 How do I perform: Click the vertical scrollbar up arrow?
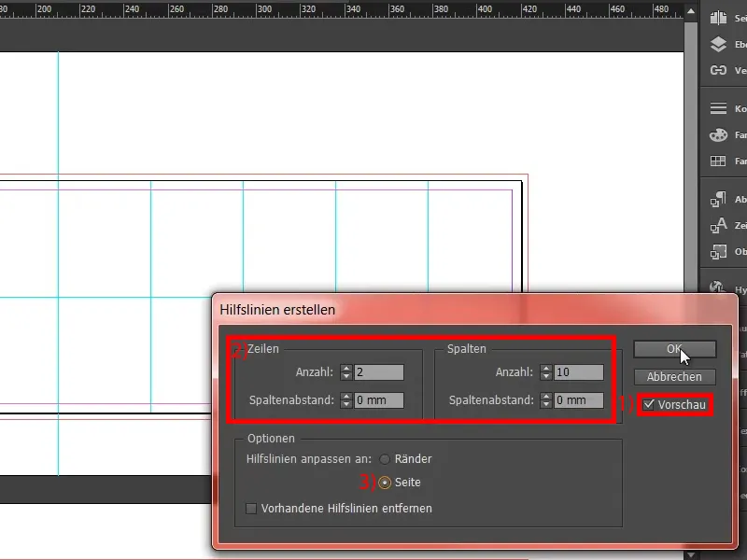point(691,10)
